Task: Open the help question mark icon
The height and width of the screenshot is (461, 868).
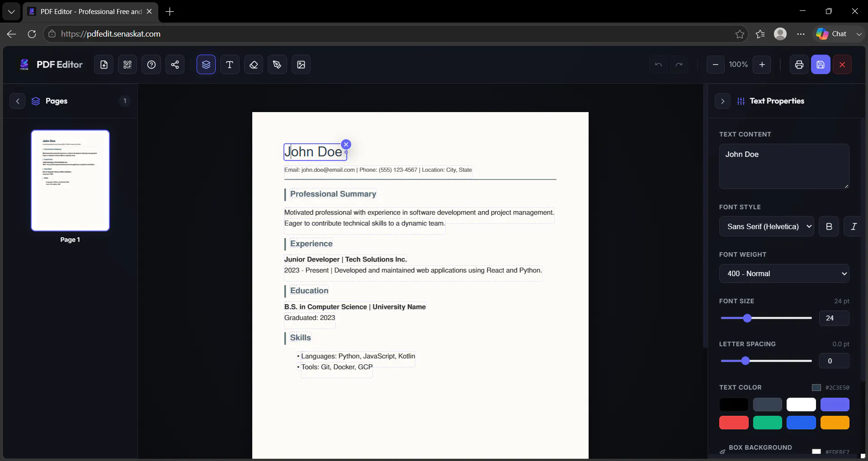Action: [151, 65]
